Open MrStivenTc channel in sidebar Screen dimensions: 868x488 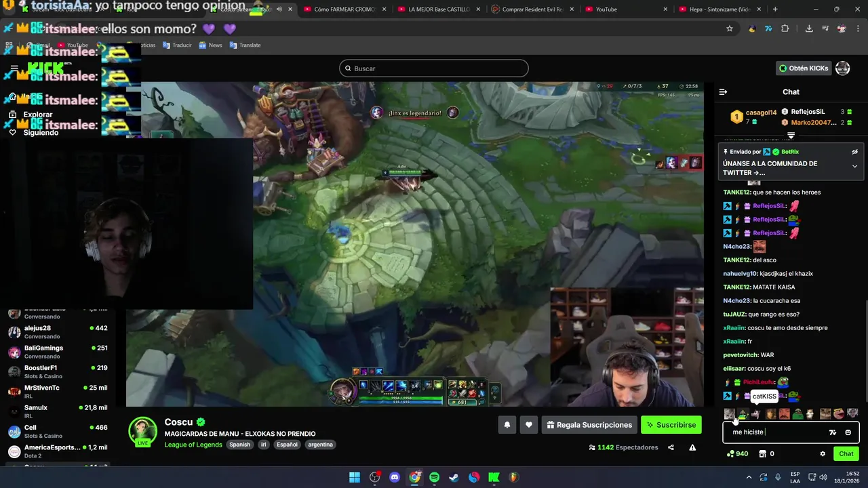pos(58,391)
